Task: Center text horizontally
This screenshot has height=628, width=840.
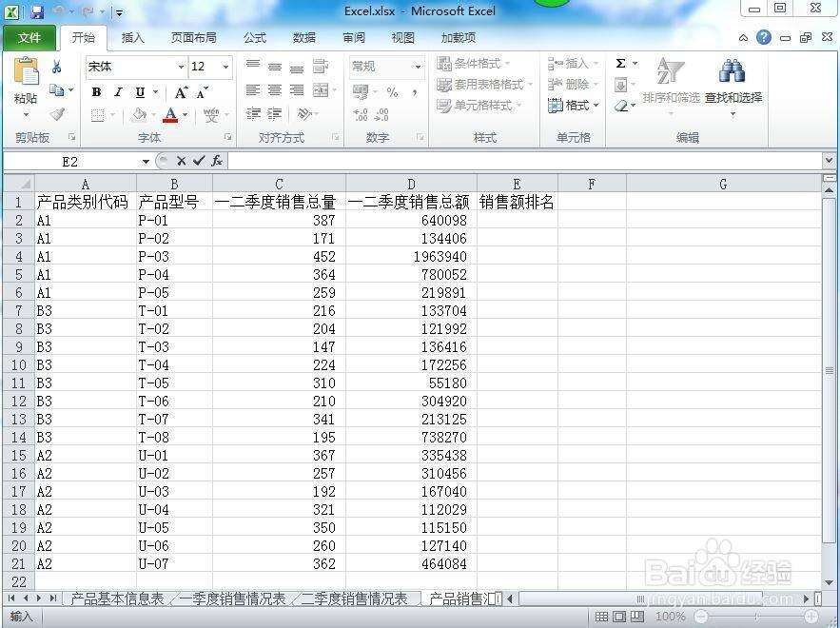Action: [x=274, y=90]
